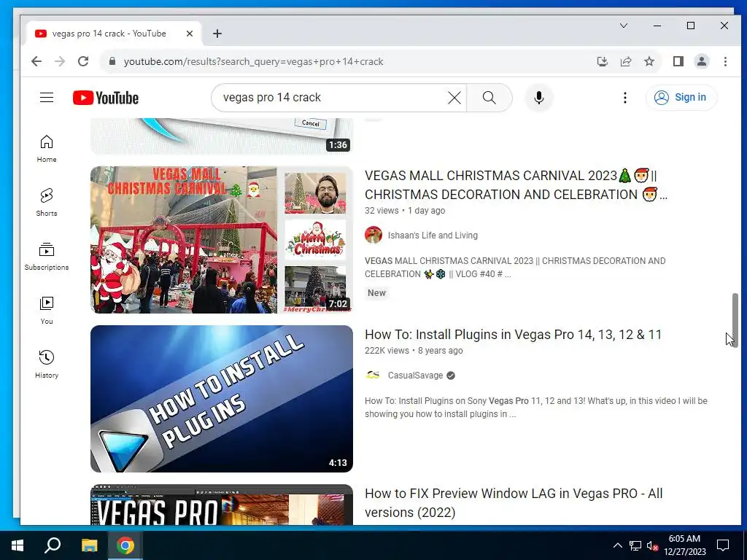Open the Windows notification center

(723, 545)
